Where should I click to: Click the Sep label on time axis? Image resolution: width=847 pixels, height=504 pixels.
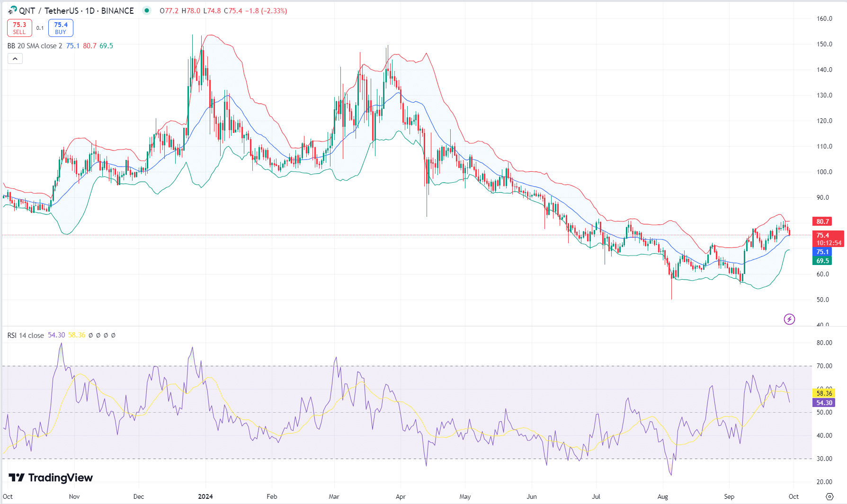coord(729,496)
